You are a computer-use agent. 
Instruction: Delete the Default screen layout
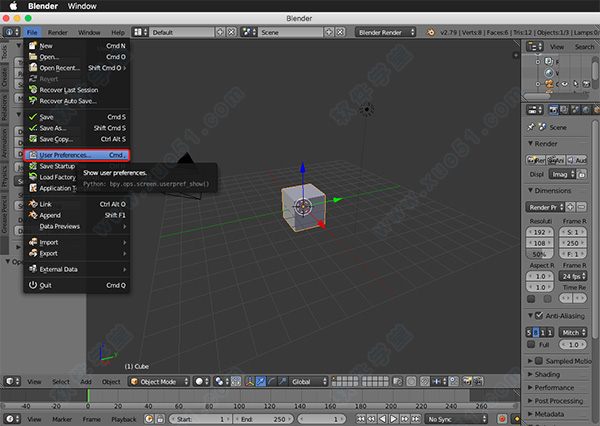coord(232,32)
